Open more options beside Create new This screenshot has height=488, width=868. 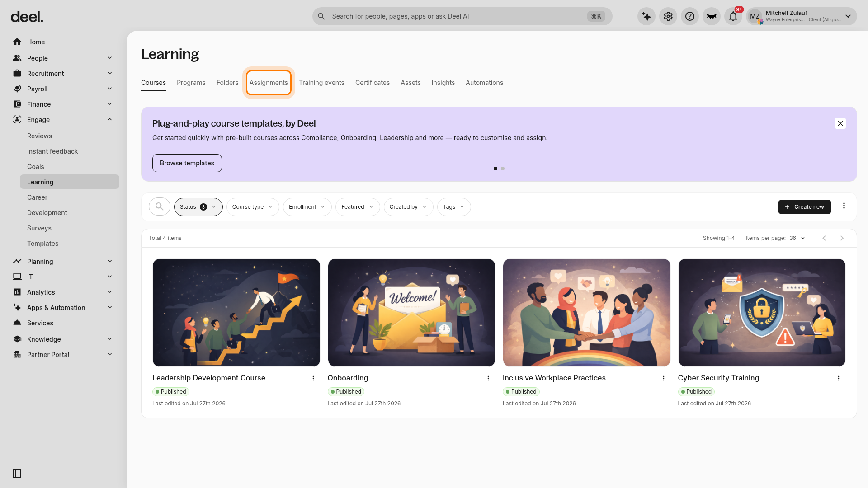point(844,206)
